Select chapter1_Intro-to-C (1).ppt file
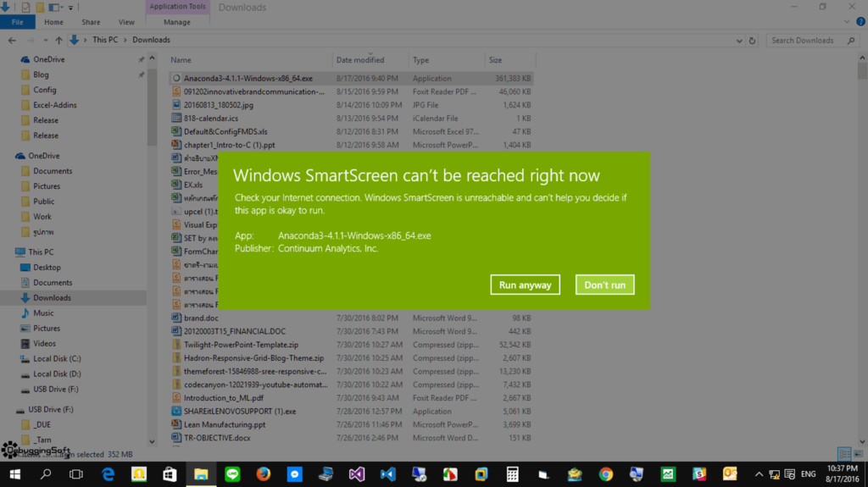 coord(229,145)
